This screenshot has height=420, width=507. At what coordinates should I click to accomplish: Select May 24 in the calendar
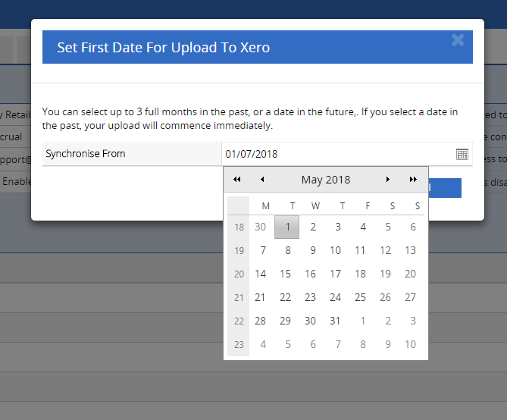coord(336,297)
